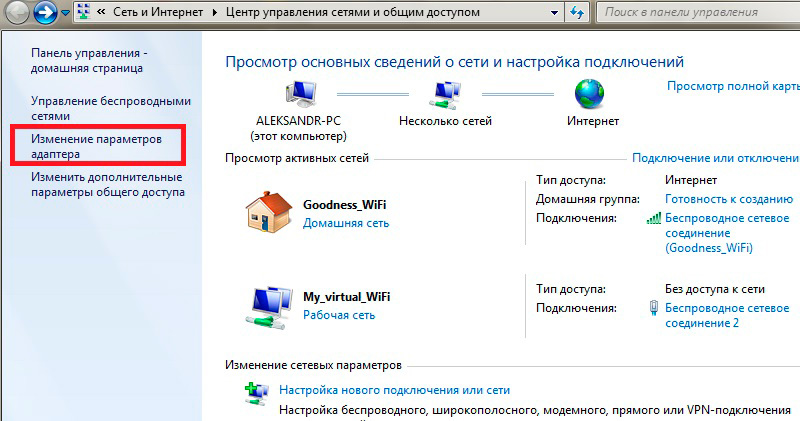This screenshot has width=800, height=421.
Task: Click Рабочая сеть network type link
Action: tap(339, 315)
